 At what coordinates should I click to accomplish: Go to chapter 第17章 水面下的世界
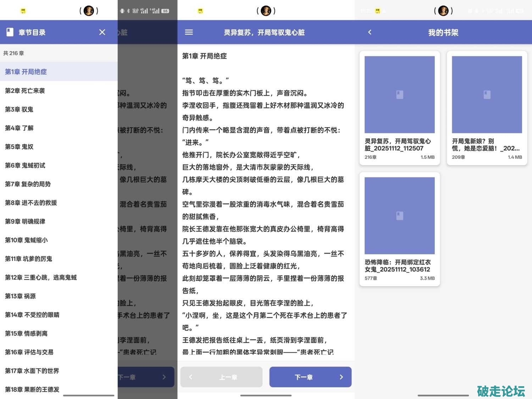[32, 371]
